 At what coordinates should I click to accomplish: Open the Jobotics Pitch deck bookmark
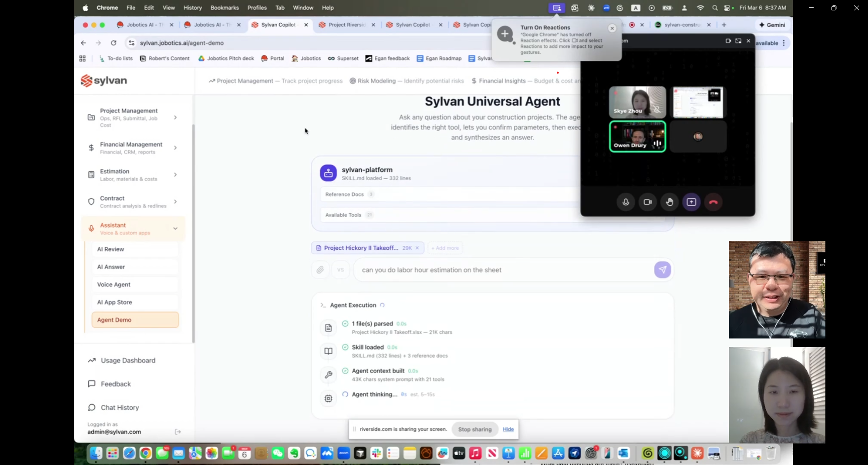226,58
